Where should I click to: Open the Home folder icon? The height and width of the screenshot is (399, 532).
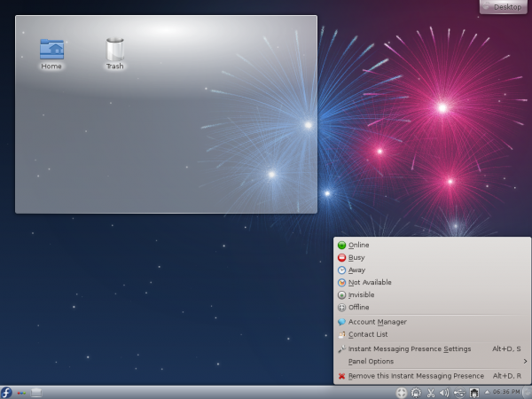[51, 50]
